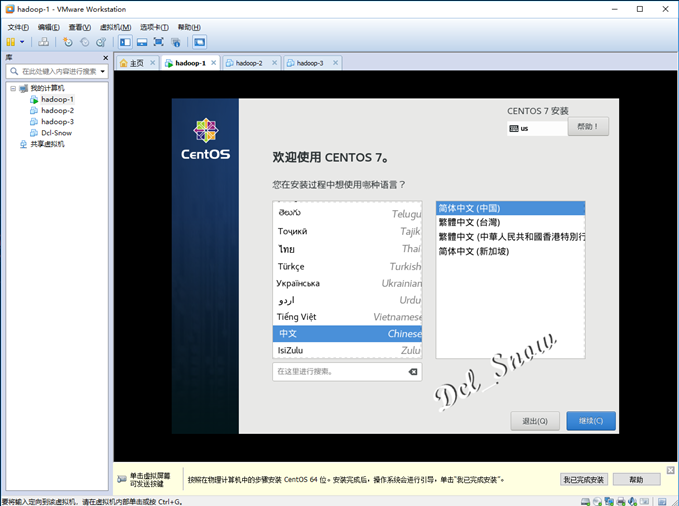Close the installation hint bar
679x506 pixels.
tap(670, 470)
